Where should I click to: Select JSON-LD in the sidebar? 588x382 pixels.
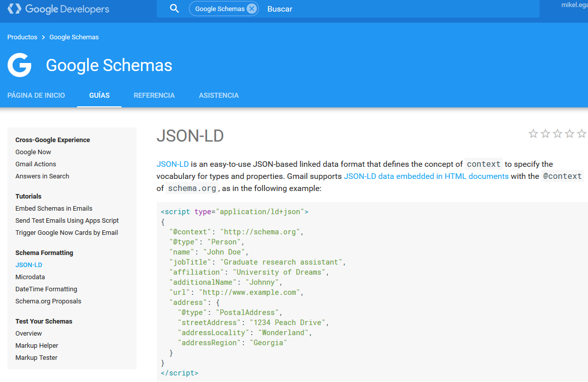coord(29,265)
